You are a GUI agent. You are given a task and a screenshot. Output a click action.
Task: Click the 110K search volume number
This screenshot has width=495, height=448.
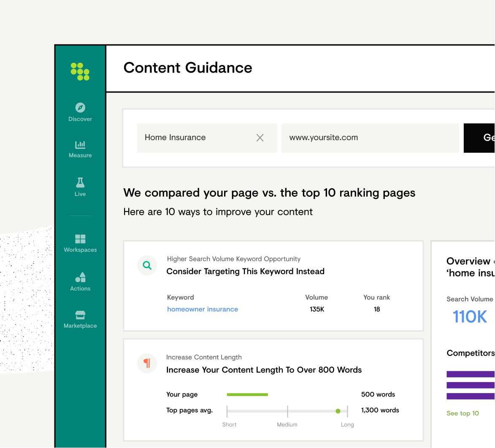coord(470,317)
